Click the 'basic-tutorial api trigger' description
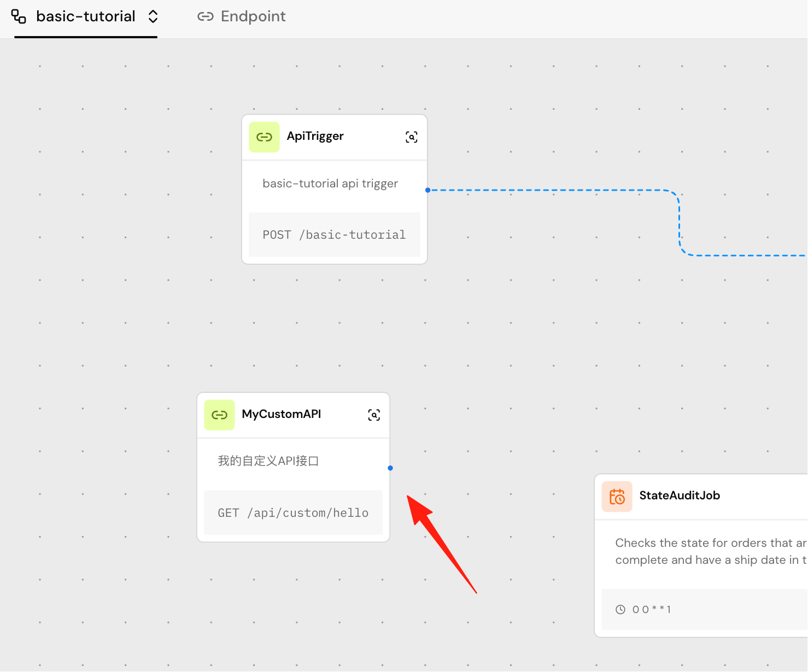The height and width of the screenshot is (672, 808). [330, 184]
